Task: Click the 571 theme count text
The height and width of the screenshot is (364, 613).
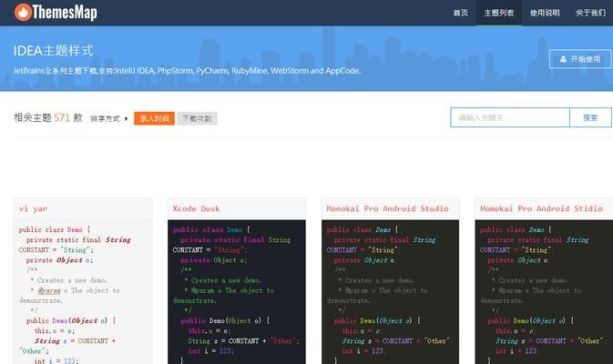Action: [x=62, y=117]
